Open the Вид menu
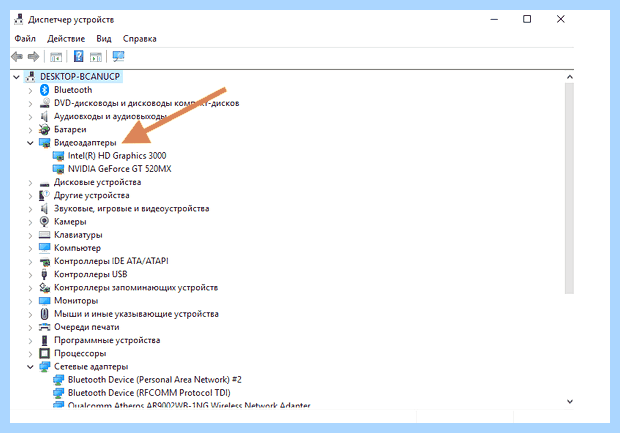 pyautogui.click(x=104, y=39)
